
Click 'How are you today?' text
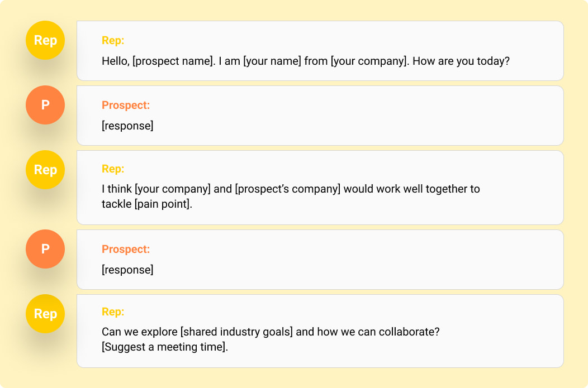click(461, 61)
